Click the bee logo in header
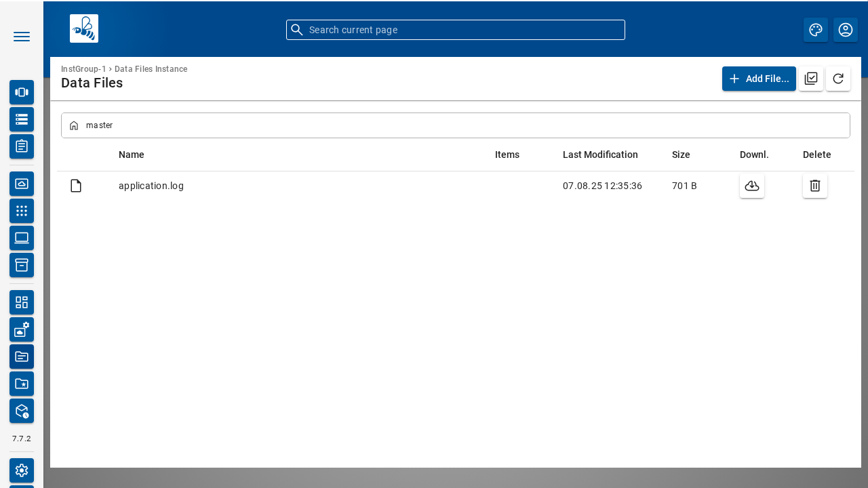 pyautogui.click(x=84, y=28)
